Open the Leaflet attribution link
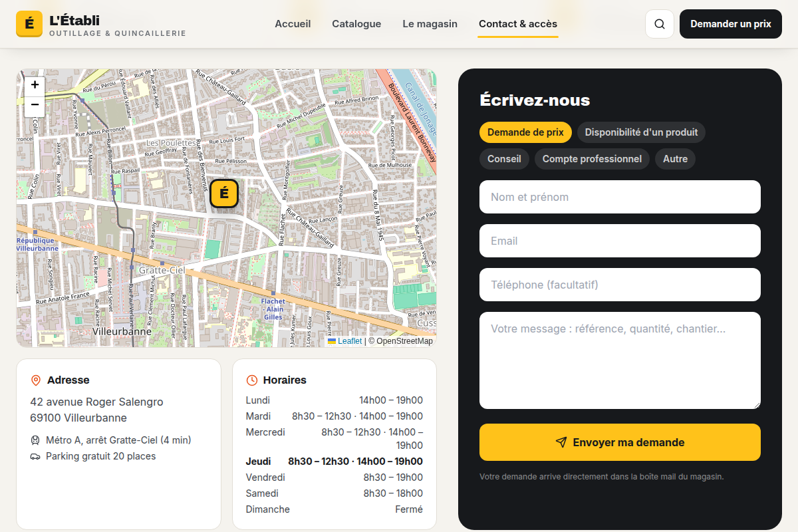 [344, 341]
